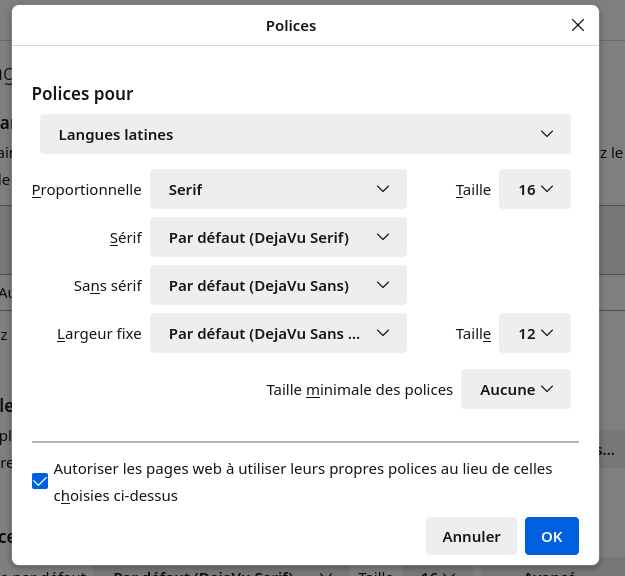Viewport: 625px width, 576px height.
Task: Click the Sans sérif label
Action: [x=108, y=286]
